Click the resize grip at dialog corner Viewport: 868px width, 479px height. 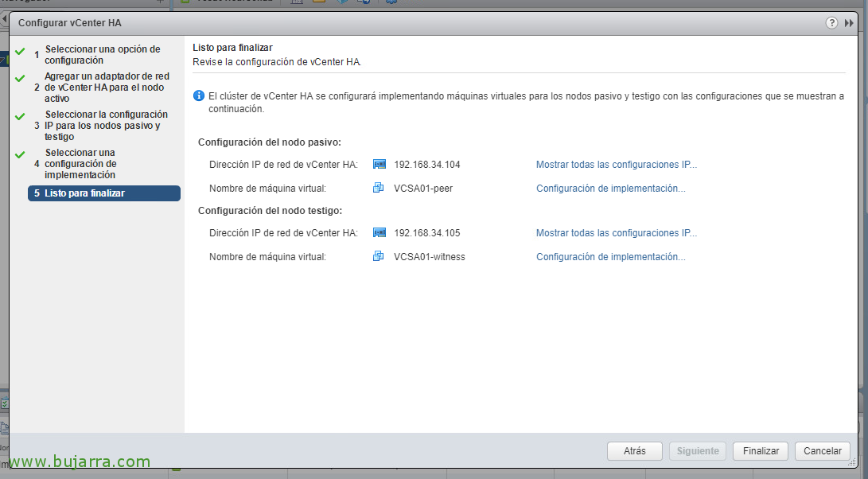852,462
